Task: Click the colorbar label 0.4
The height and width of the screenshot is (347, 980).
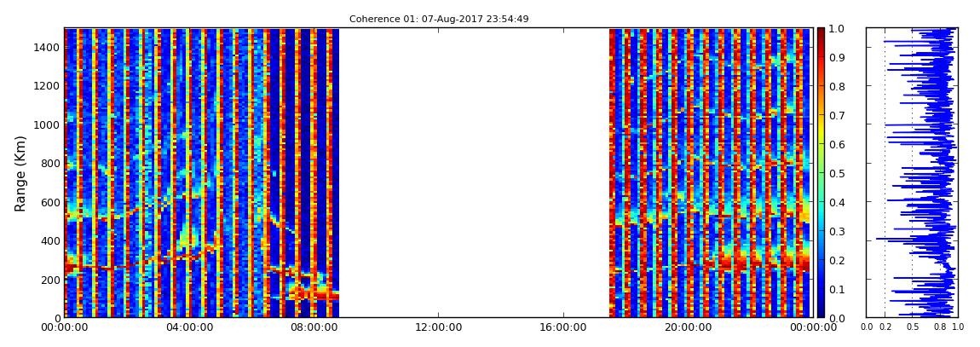Action: pyautogui.click(x=836, y=203)
